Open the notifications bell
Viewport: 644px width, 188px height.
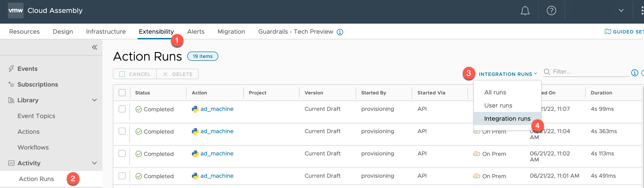tap(525, 10)
